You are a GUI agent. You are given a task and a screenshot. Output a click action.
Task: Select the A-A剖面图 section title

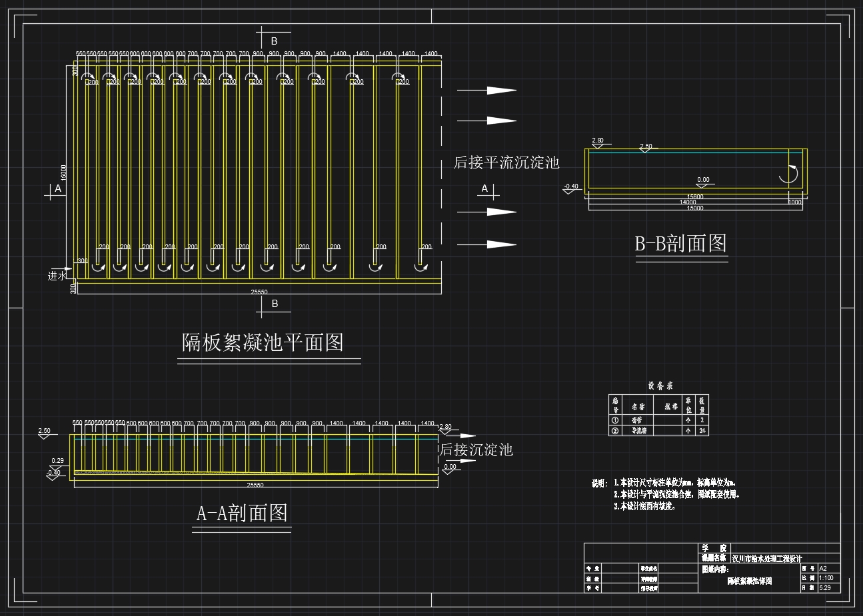(x=242, y=513)
